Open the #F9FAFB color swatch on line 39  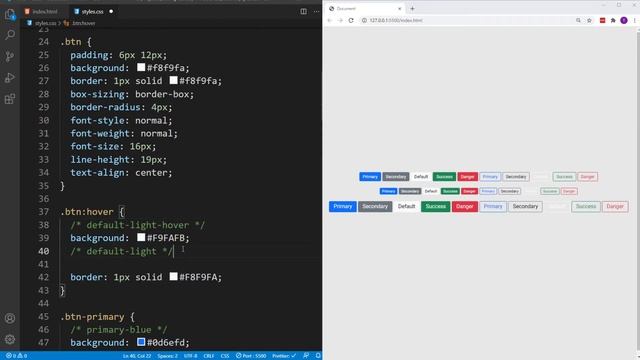pos(141,237)
